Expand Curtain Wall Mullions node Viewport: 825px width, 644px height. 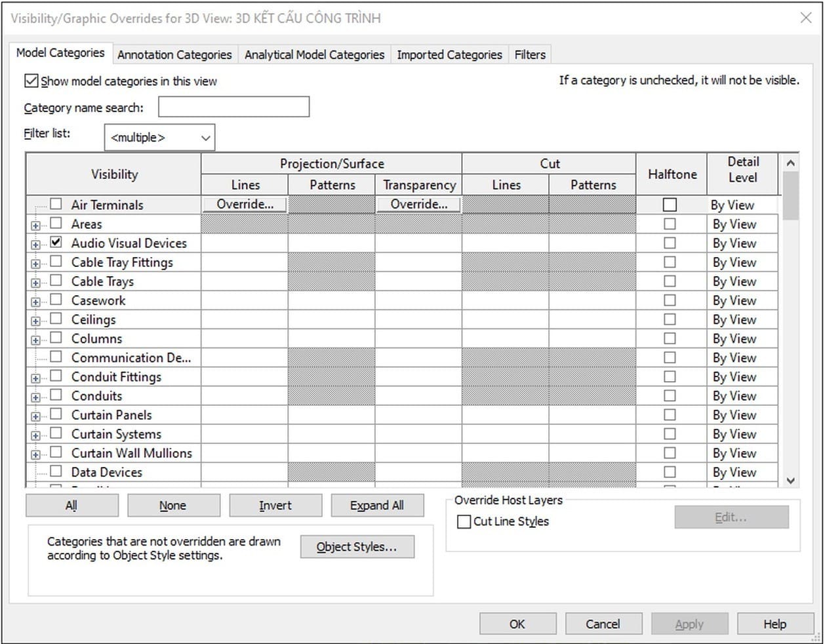[35, 454]
